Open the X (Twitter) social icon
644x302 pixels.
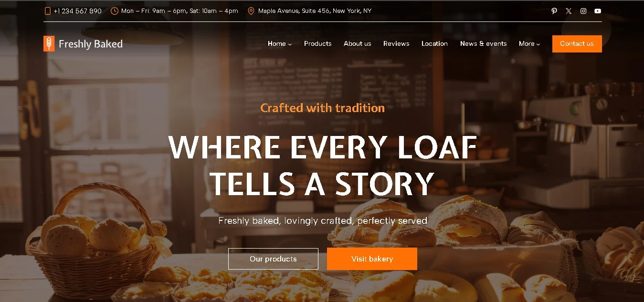[569, 11]
